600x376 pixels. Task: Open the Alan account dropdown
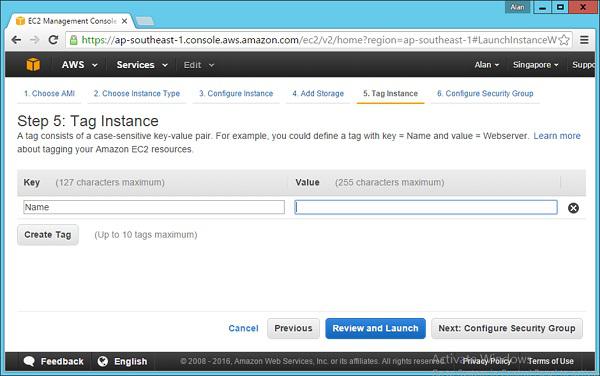487,65
